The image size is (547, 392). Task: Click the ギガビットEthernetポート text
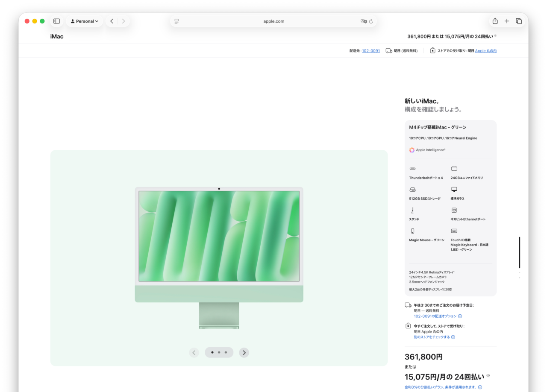coord(468,219)
